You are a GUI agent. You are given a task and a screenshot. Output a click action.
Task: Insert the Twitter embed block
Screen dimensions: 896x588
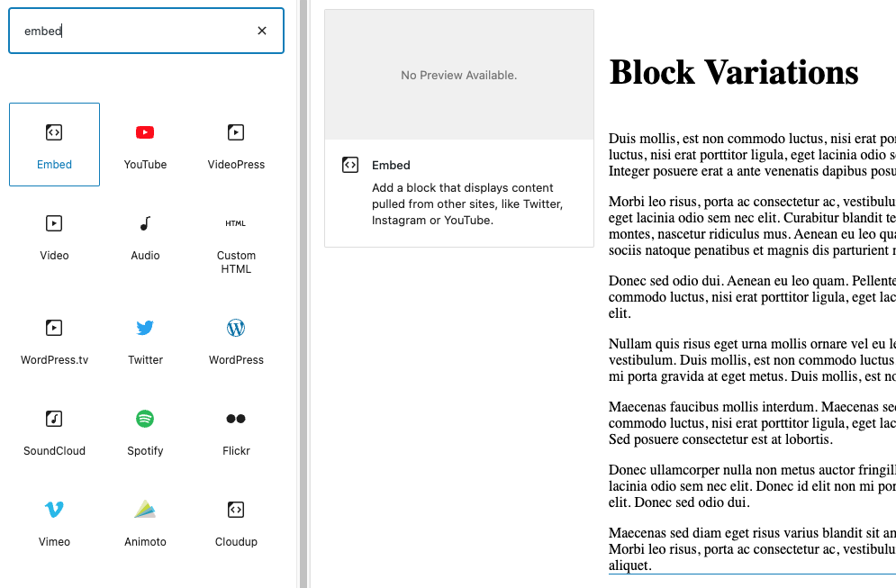(145, 339)
